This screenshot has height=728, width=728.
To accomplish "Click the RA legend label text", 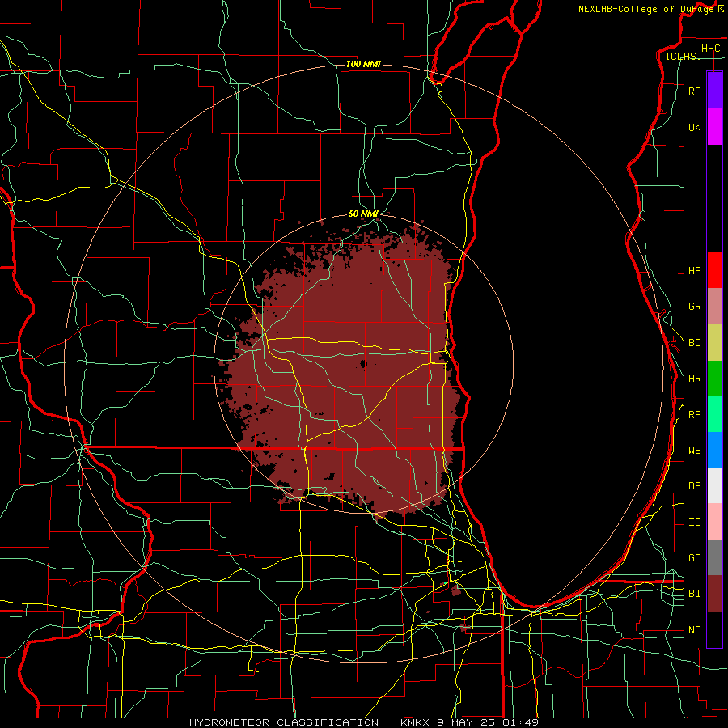I will point(694,415).
